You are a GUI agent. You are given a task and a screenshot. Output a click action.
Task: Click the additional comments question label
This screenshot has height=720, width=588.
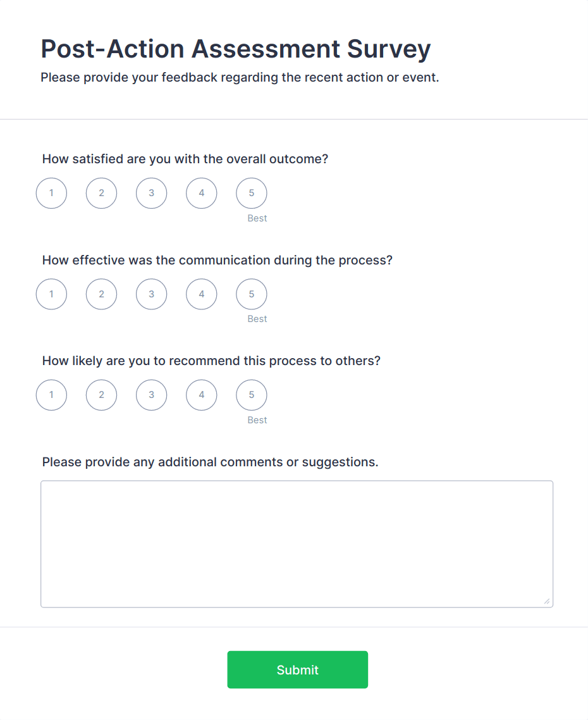point(210,462)
